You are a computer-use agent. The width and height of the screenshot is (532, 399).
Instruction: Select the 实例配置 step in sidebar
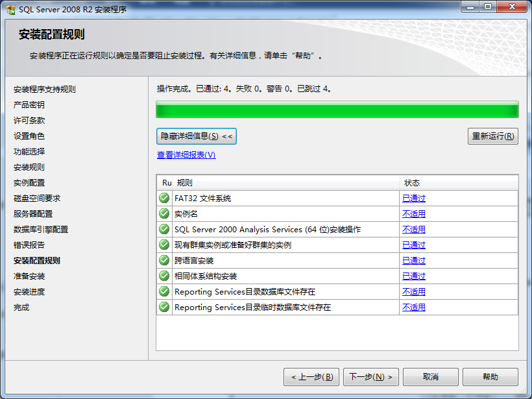29,183
